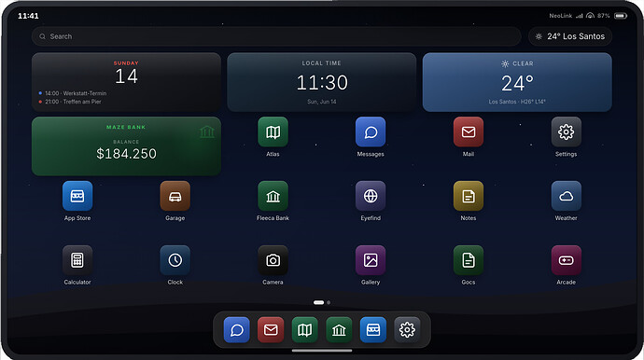Open the Clear 24° weather widget
Image resolution: width=644 pixels, height=360 pixels.
coord(517,82)
